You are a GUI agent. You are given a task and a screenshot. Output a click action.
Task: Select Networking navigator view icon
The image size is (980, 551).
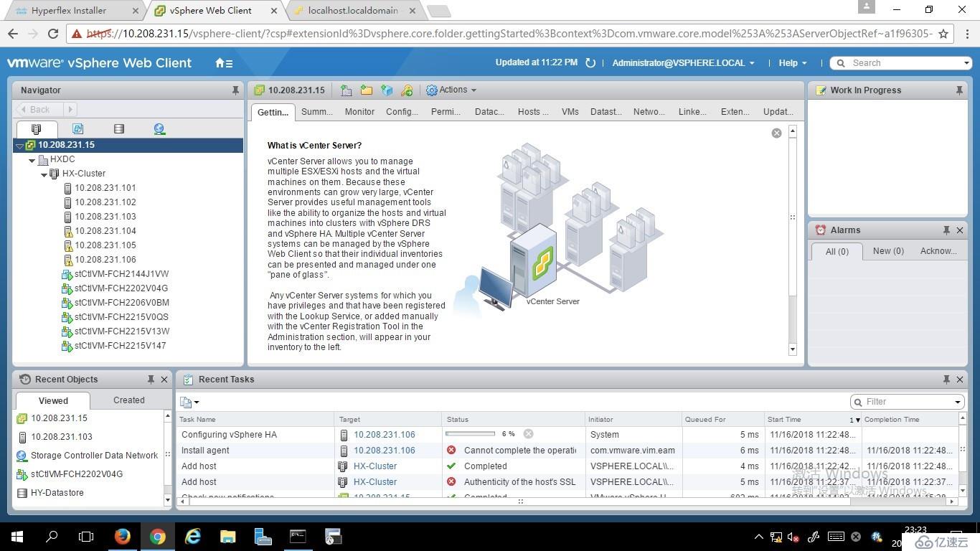tap(159, 129)
